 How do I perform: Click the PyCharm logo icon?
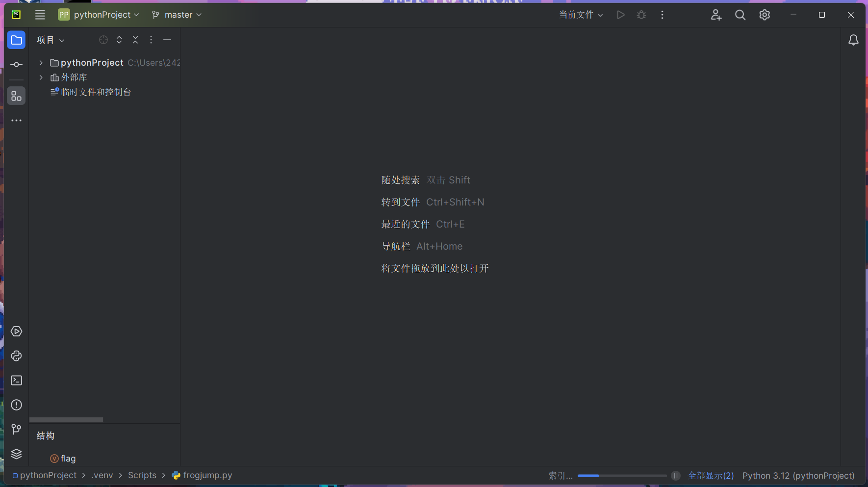pos(16,15)
